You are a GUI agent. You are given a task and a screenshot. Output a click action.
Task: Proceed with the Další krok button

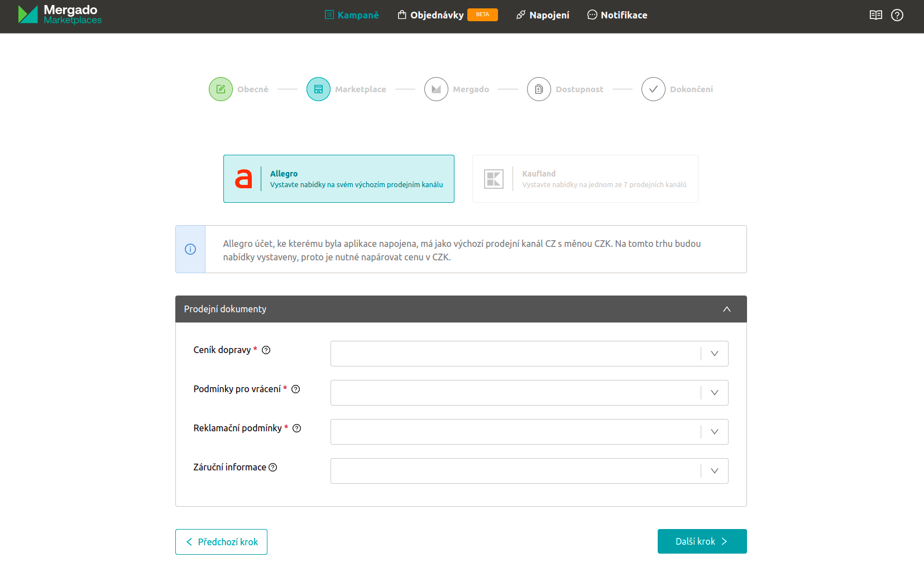point(701,541)
